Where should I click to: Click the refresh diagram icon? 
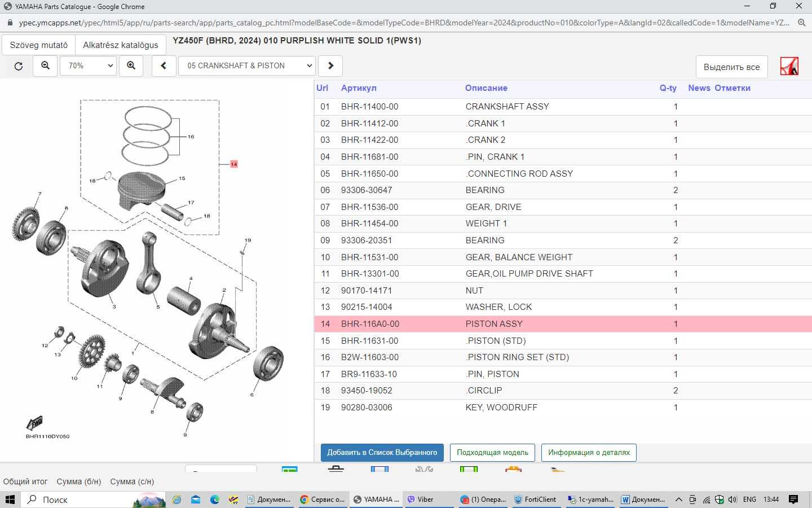coord(18,66)
